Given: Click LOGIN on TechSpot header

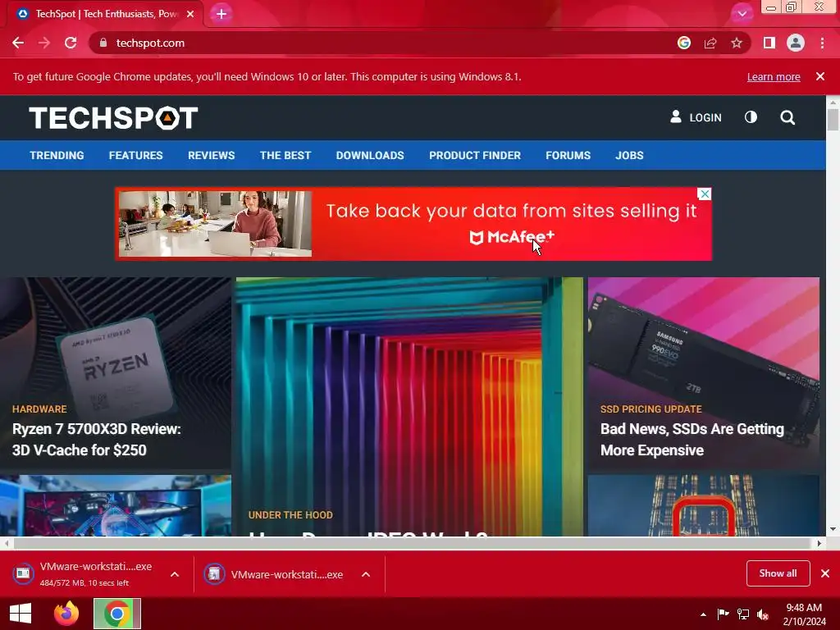Looking at the screenshot, I should (x=696, y=117).
